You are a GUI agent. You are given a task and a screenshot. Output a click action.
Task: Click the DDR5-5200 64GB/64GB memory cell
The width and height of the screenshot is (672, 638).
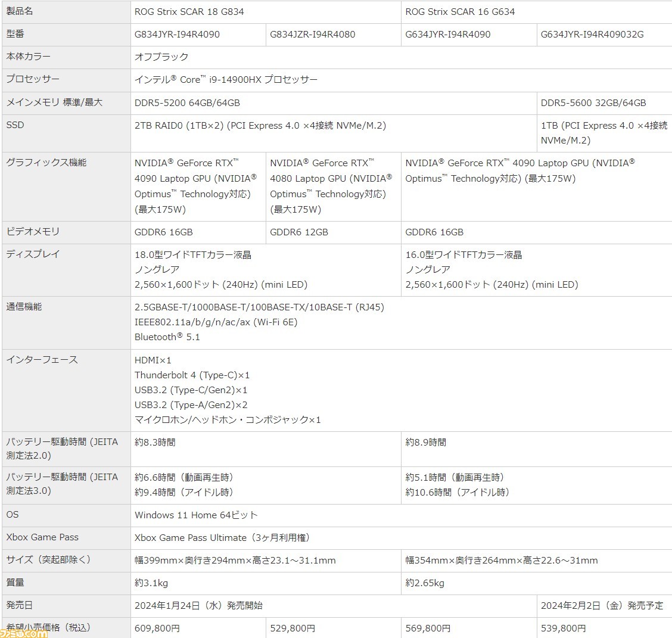pyautogui.click(x=334, y=103)
